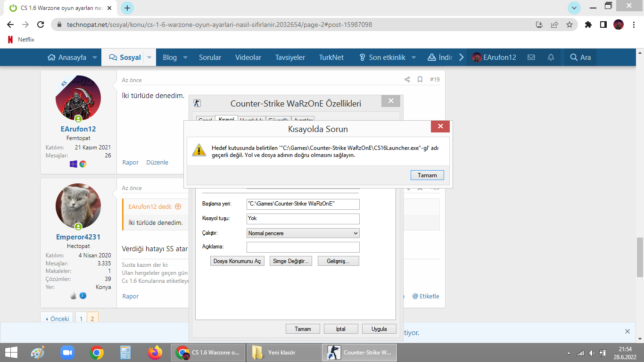Click EArufon12's reaper avatar in post #19

pyautogui.click(x=78, y=98)
